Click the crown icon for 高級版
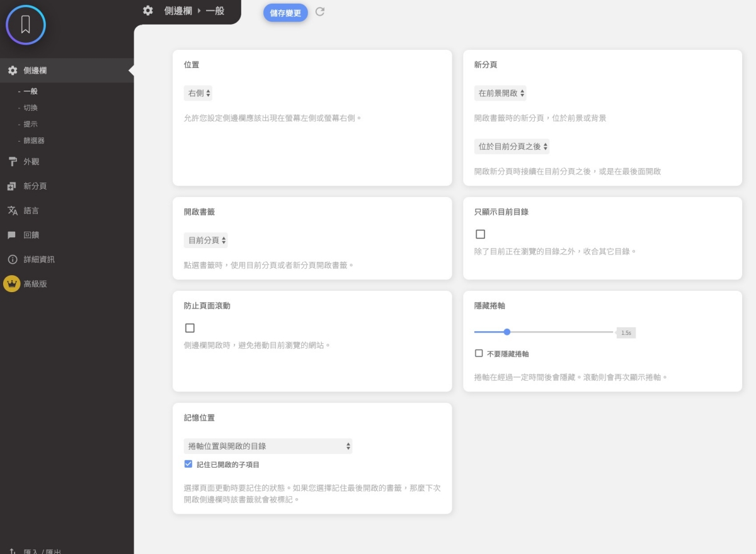Screen dimensions: 756x554 point(12,284)
